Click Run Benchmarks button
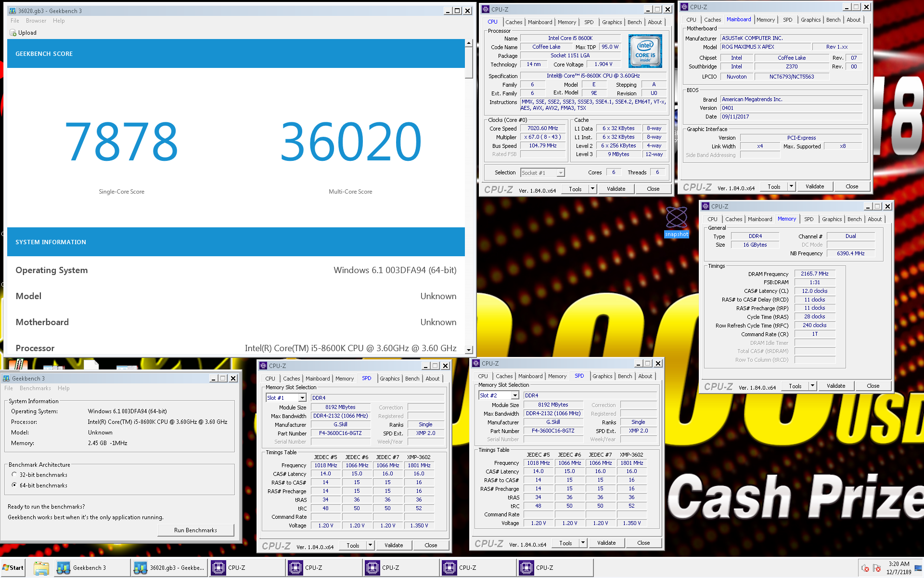This screenshot has height=578, width=924. coord(195,530)
